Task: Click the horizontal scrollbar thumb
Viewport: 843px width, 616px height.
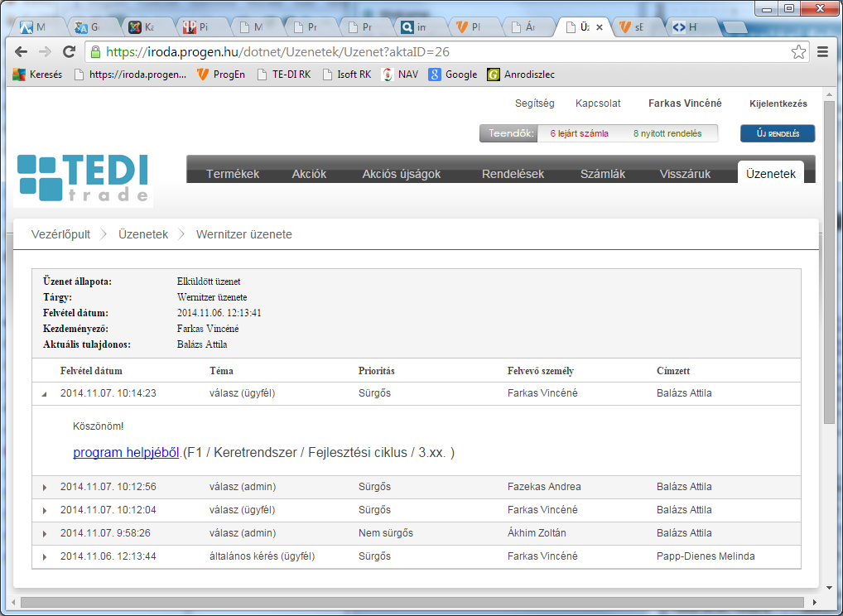Action: pyautogui.click(x=412, y=602)
